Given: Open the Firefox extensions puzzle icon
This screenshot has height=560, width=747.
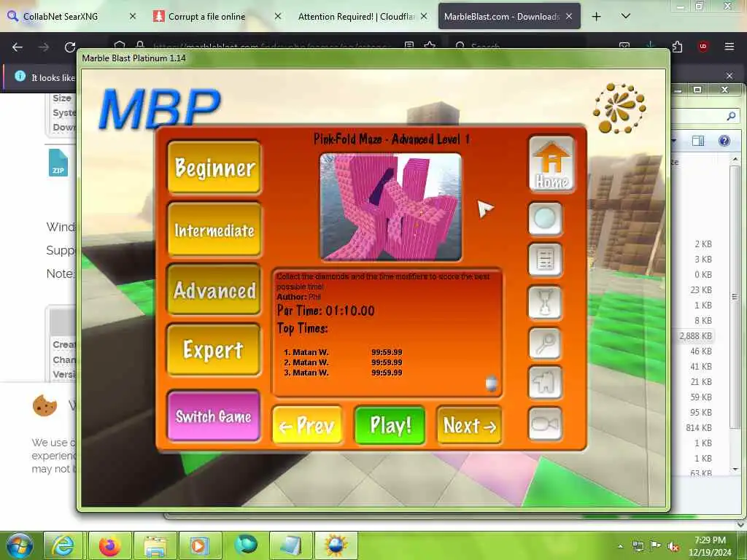Looking at the screenshot, I should (677, 46).
